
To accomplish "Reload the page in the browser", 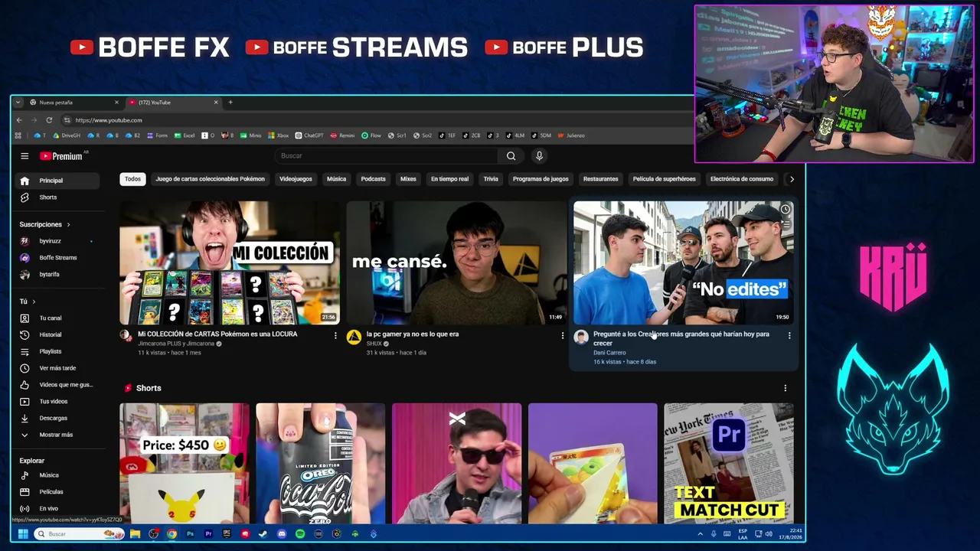I will coord(49,120).
